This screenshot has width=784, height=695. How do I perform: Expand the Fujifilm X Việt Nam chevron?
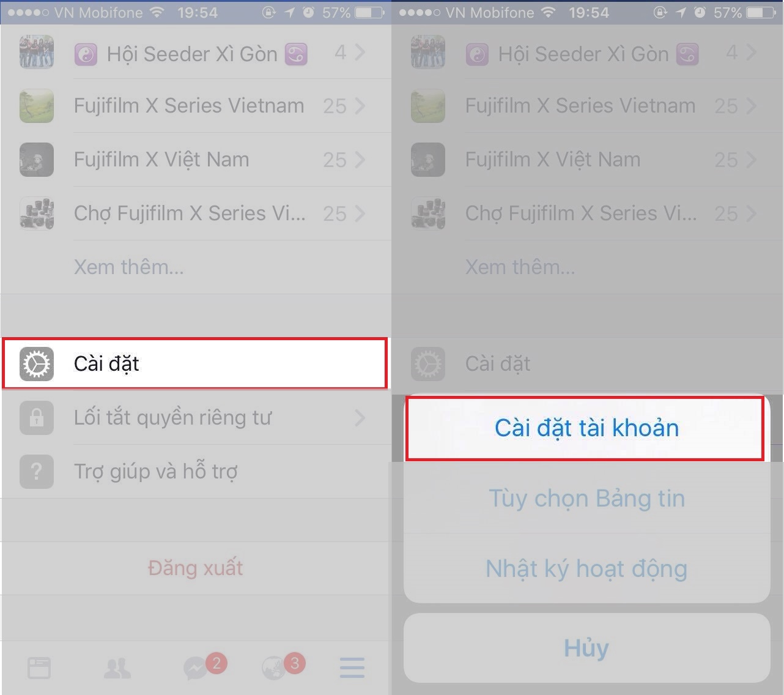[x=360, y=160]
